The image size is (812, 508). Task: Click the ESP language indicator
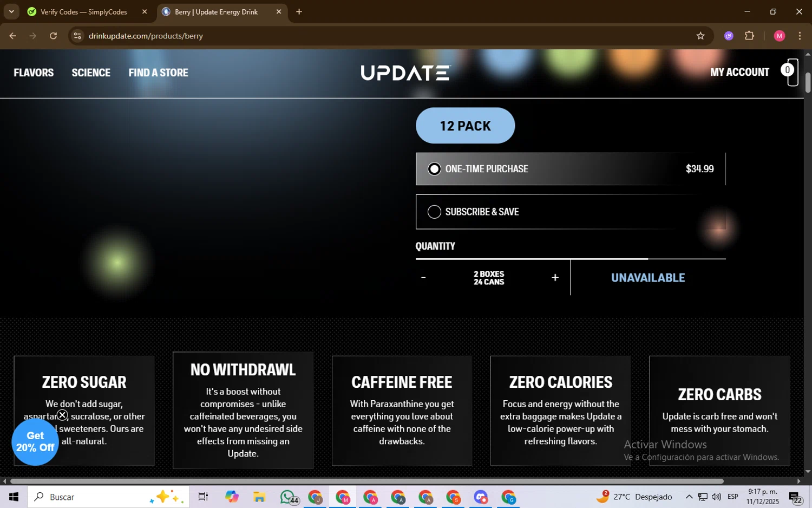[733, 497]
